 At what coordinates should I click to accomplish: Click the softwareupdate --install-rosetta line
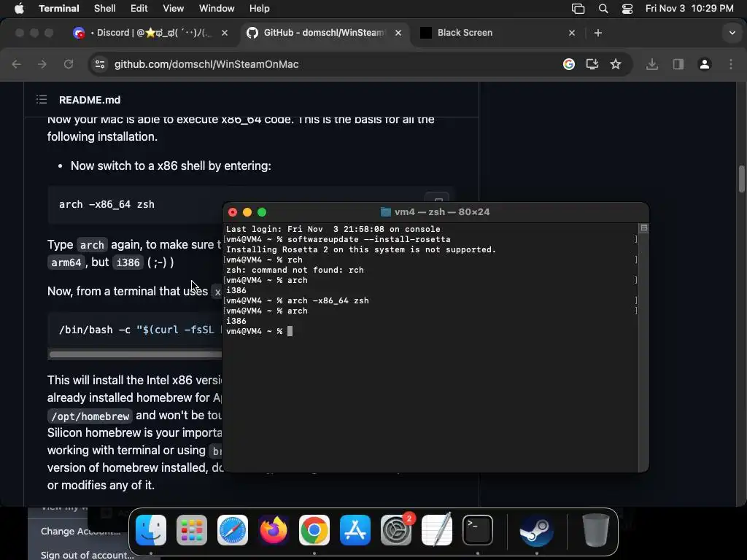(431, 239)
